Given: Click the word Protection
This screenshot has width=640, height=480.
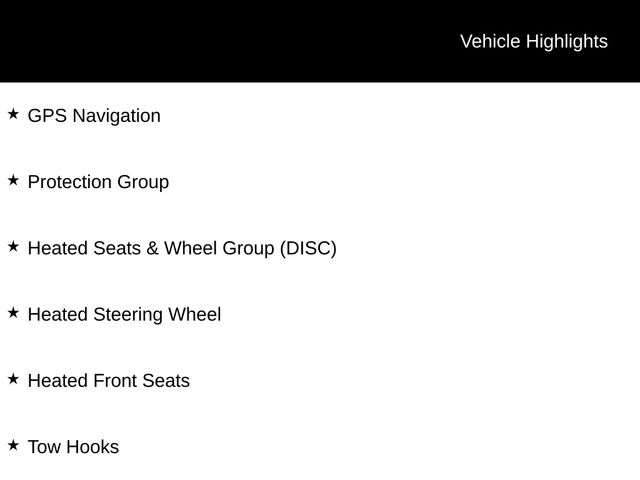Looking at the screenshot, I should click(x=70, y=182).
